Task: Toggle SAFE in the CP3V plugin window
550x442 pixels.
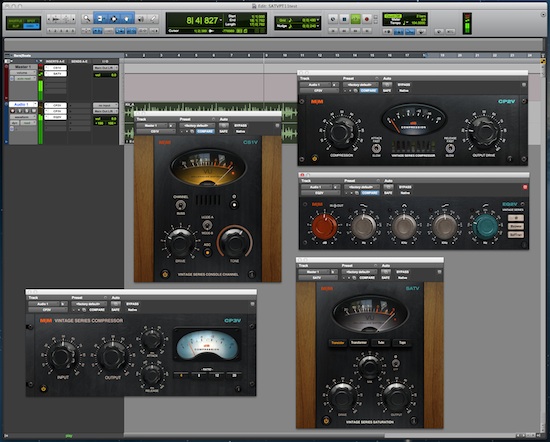Action: click(x=115, y=310)
